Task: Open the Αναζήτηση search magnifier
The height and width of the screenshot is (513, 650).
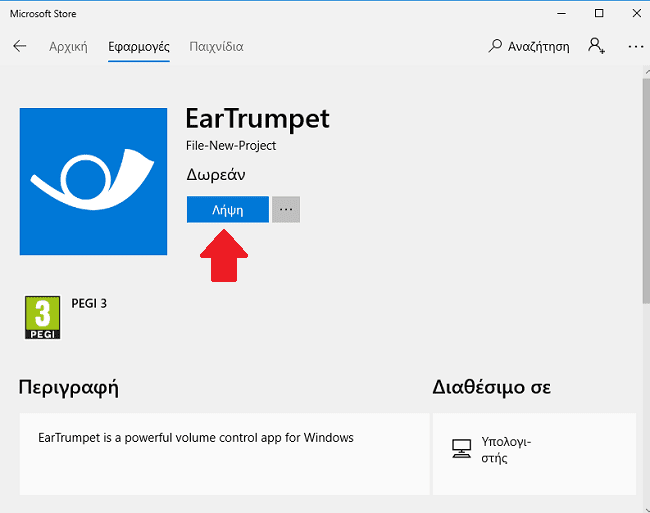Action: click(x=495, y=46)
